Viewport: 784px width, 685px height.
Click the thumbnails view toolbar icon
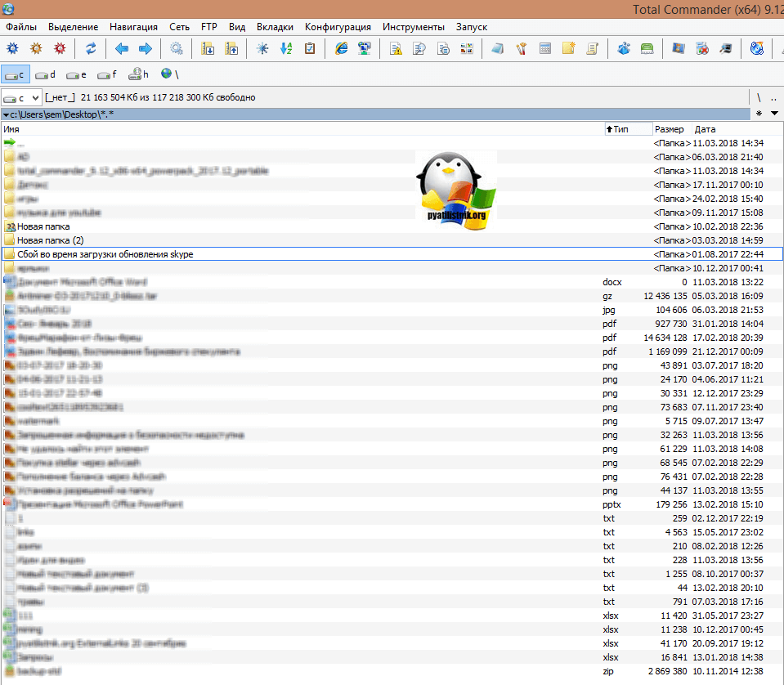point(467,49)
